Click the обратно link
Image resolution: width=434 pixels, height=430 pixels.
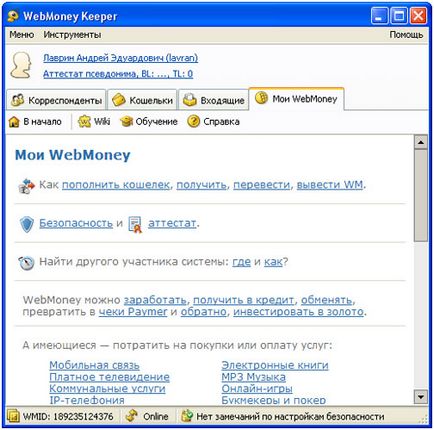tap(203, 312)
